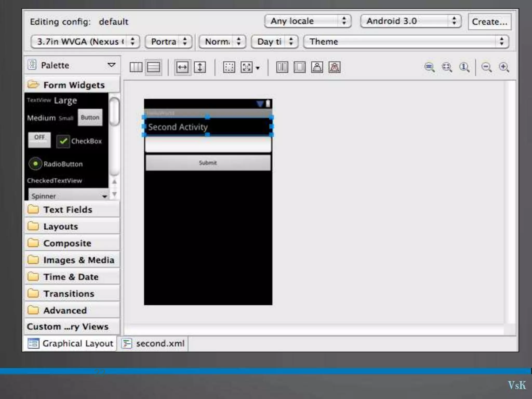Expand the Text Fields folder
Screen dimensions: 532x399
(x=72, y=209)
